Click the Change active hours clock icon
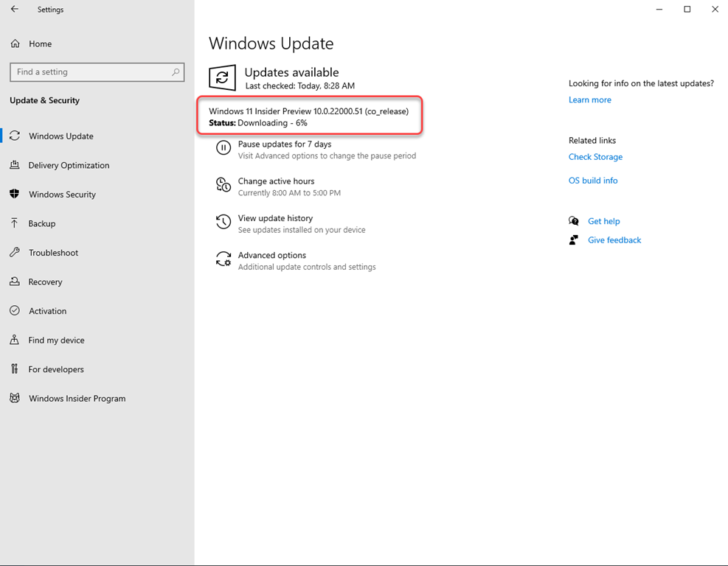 point(223,185)
